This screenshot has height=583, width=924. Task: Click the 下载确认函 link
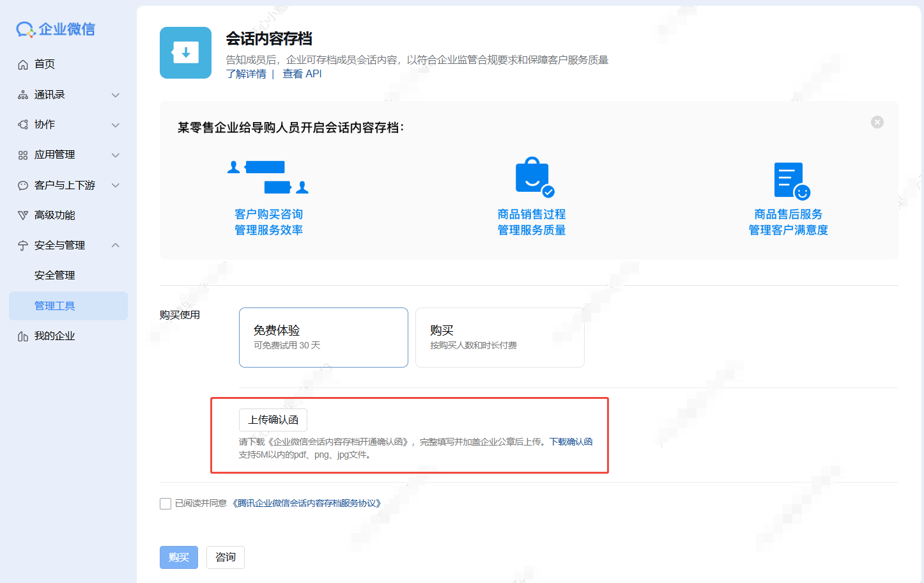point(571,442)
